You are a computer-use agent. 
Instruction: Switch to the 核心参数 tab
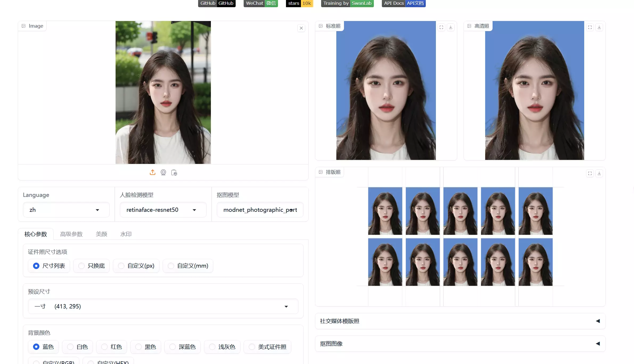pos(36,234)
